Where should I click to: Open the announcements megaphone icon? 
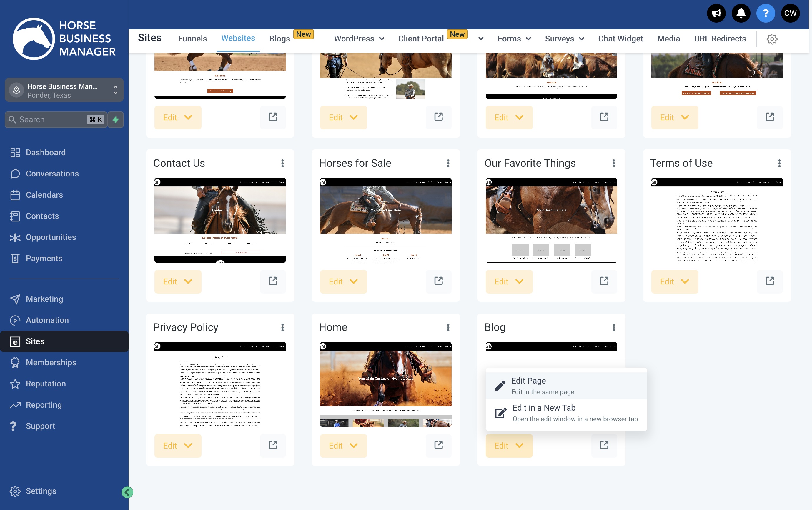pos(716,13)
